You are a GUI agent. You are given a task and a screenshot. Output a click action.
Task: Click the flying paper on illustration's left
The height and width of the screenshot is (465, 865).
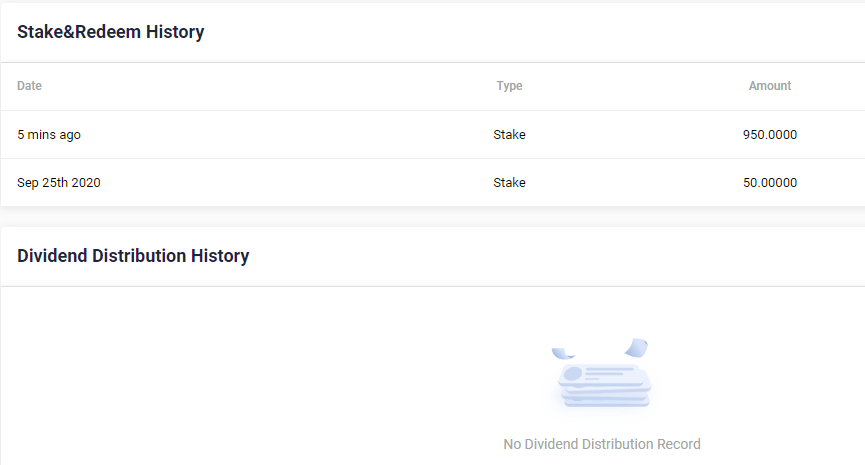click(563, 353)
